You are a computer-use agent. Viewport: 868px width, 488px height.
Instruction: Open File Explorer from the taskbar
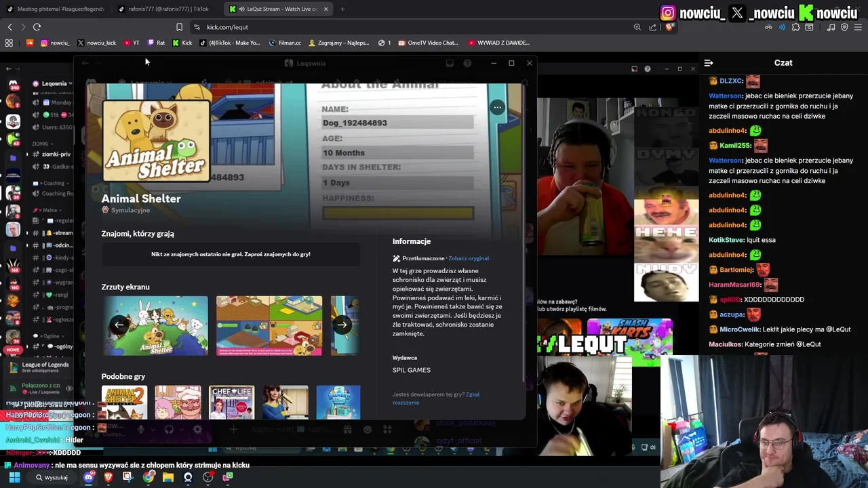pos(167,477)
